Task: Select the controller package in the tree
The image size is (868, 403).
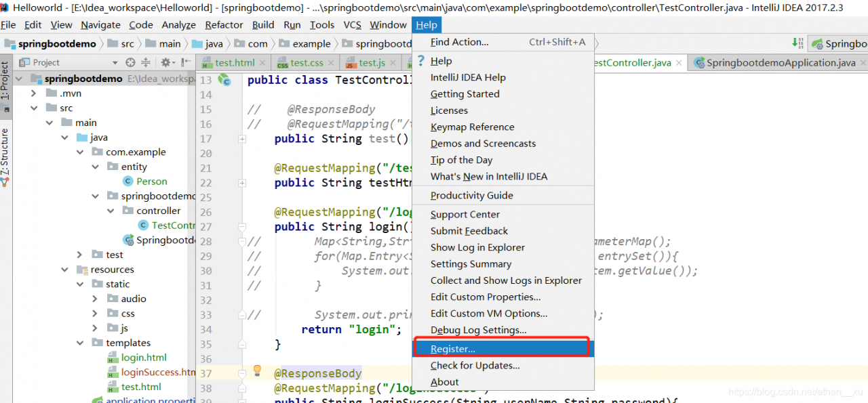Action: (159, 211)
